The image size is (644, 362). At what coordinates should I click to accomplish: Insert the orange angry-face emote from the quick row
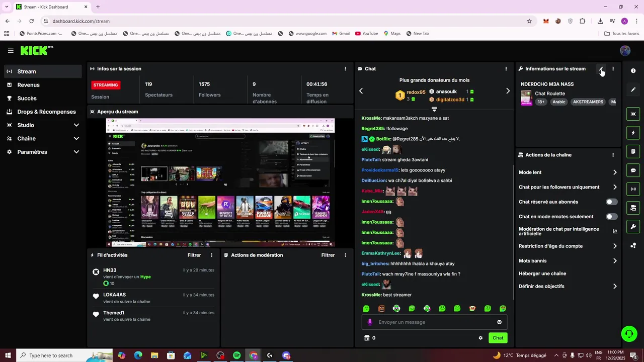tap(381, 309)
